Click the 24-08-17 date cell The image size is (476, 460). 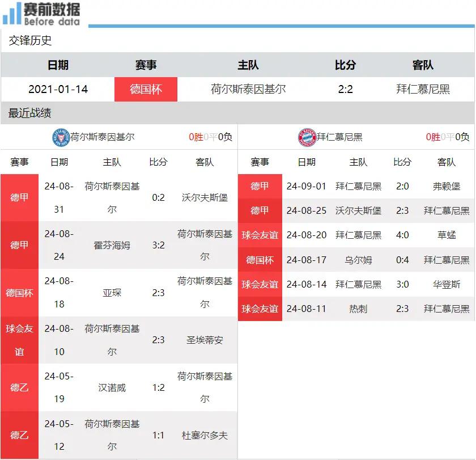(x=307, y=260)
